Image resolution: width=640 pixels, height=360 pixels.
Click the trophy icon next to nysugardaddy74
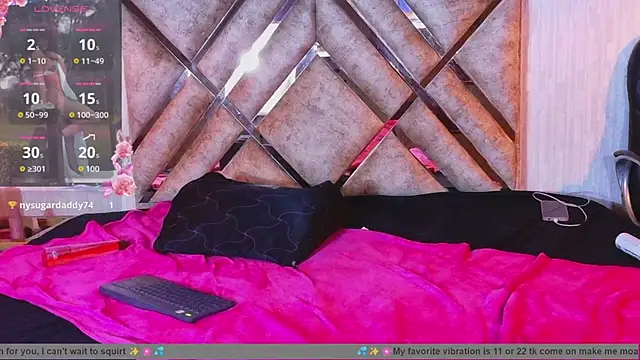pos(12,205)
